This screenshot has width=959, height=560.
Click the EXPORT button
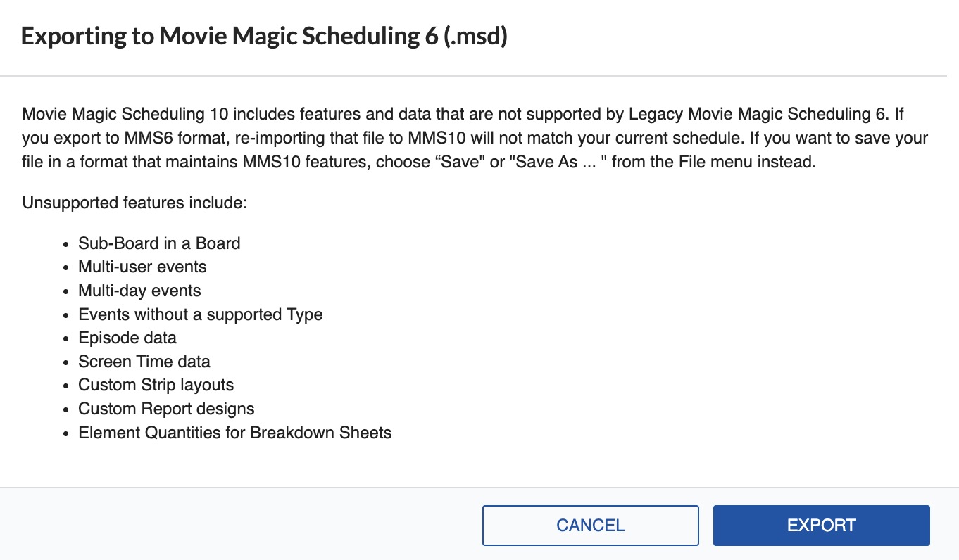[821, 526]
